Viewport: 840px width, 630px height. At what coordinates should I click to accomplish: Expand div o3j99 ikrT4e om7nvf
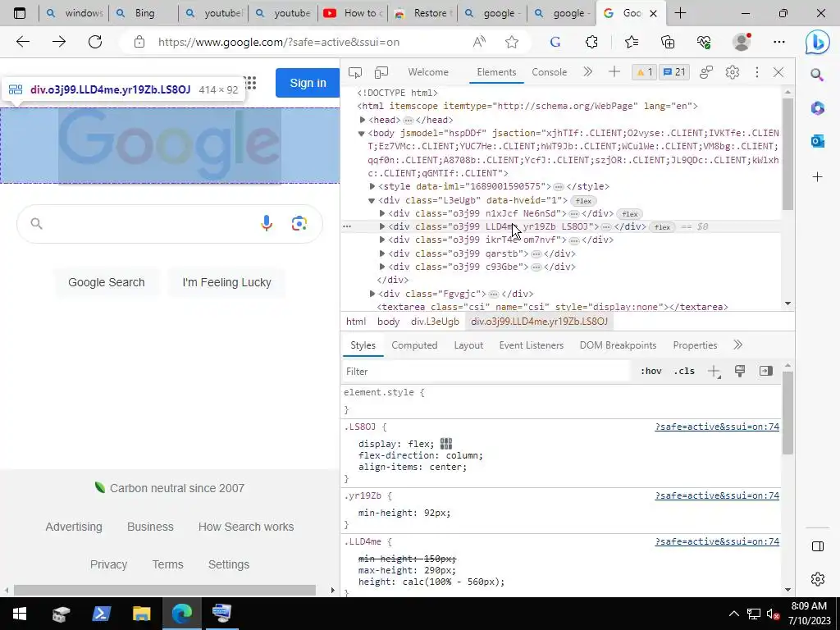[x=382, y=240]
